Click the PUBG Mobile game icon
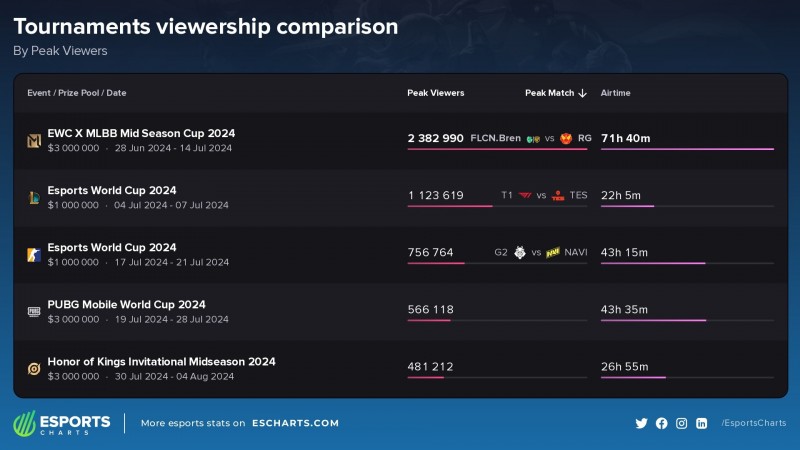This screenshot has height=450, width=800. tap(33, 312)
